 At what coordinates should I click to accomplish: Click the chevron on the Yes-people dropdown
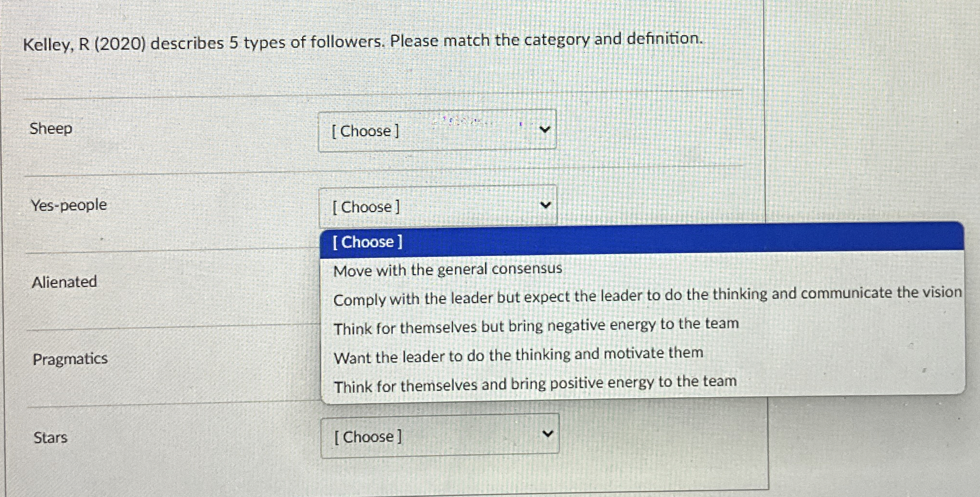(545, 204)
